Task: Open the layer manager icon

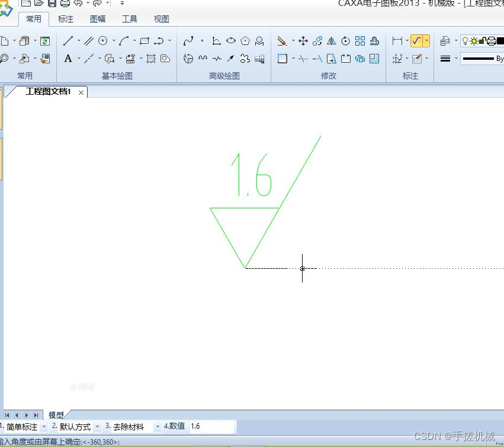Action: 445,41
